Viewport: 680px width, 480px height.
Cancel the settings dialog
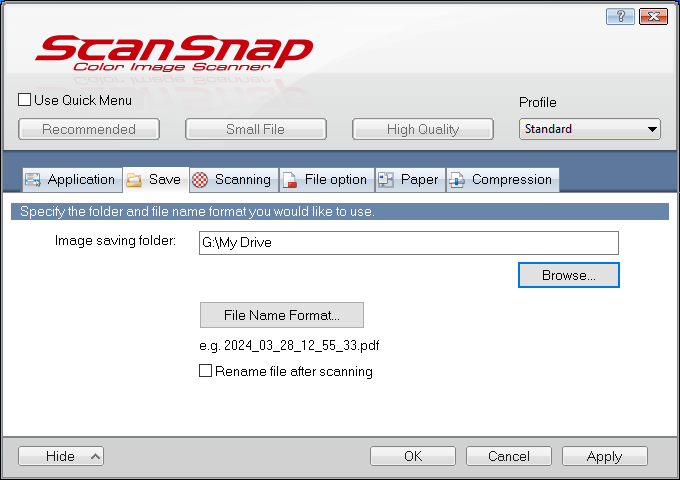click(x=509, y=456)
